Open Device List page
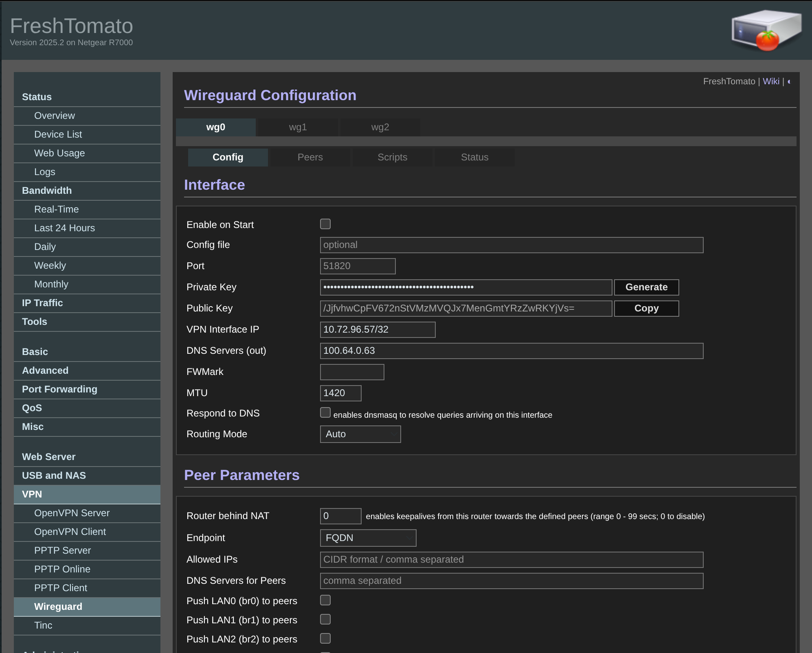 pos(87,135)
